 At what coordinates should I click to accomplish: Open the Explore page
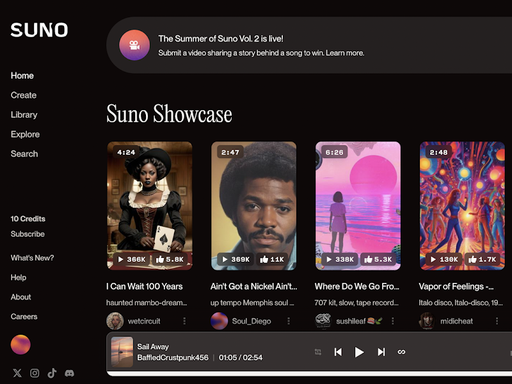[25, 134]
